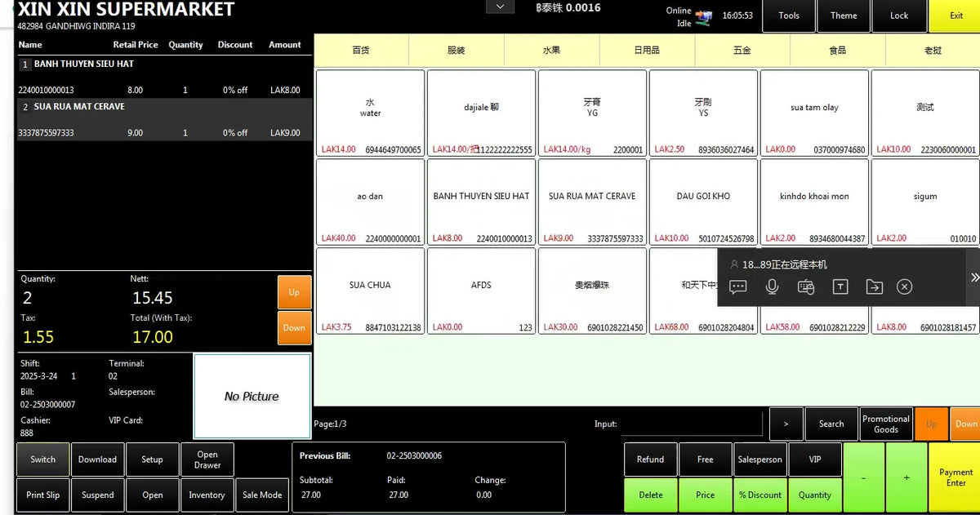Page Up button next to Promotional Goods

coord(931,424)
